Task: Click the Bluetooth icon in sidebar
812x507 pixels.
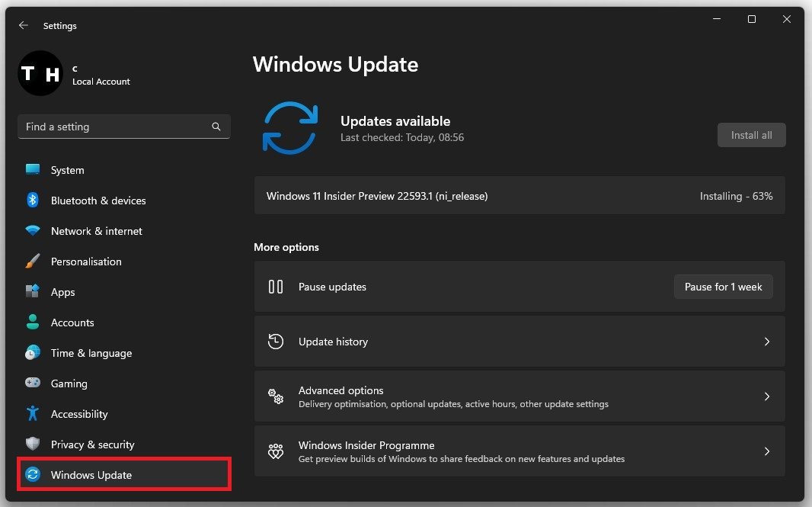Action: pyautogui.click(x=33, y=200)
